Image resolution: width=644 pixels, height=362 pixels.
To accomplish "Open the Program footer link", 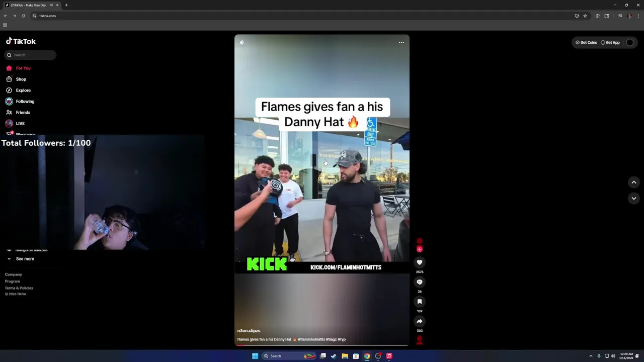I will tap(13, 281).
